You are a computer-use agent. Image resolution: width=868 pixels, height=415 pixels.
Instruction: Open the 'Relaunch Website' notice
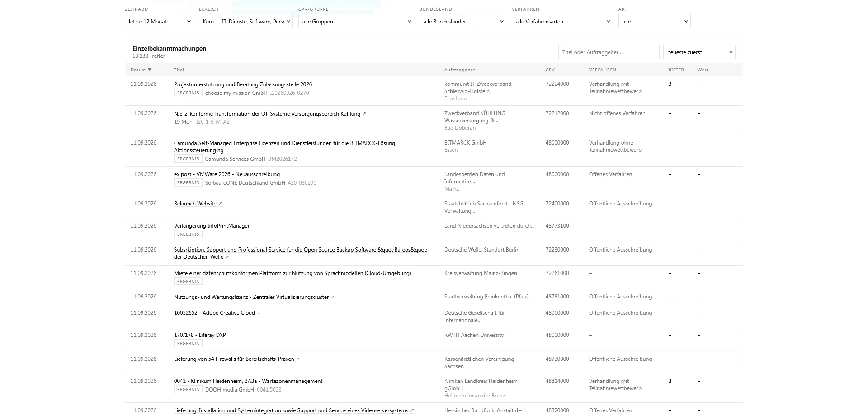(x=195, y=204)
